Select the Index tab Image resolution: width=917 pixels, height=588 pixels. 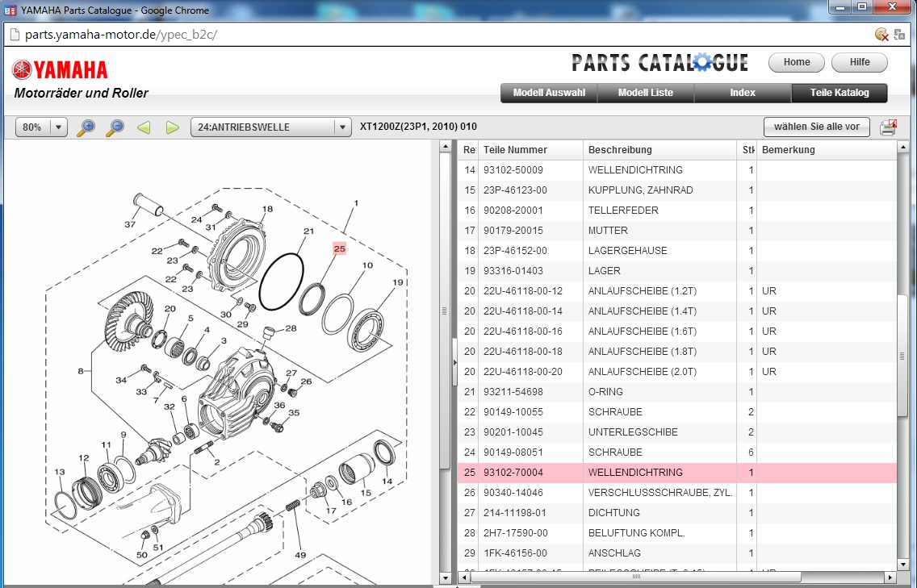click(742, 93)
